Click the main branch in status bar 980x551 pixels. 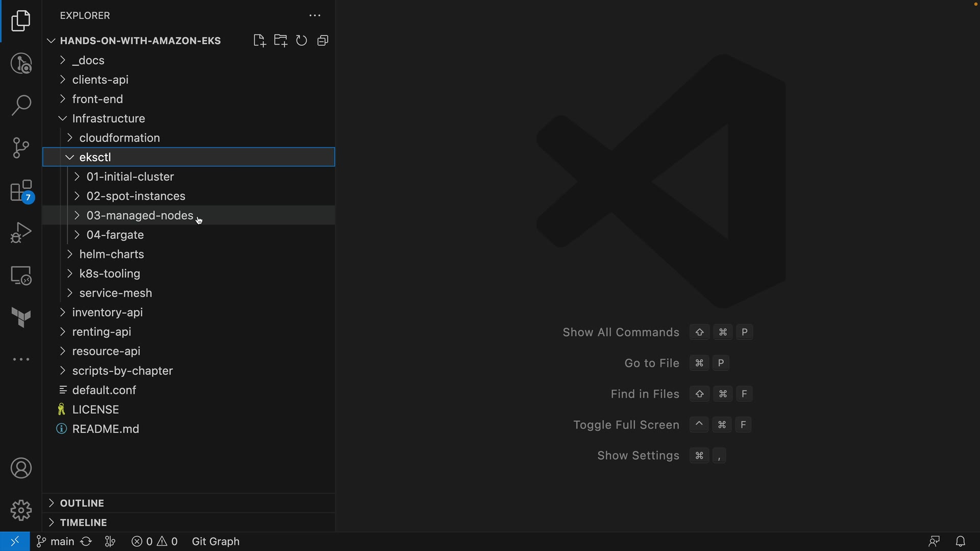coord(56,541)
